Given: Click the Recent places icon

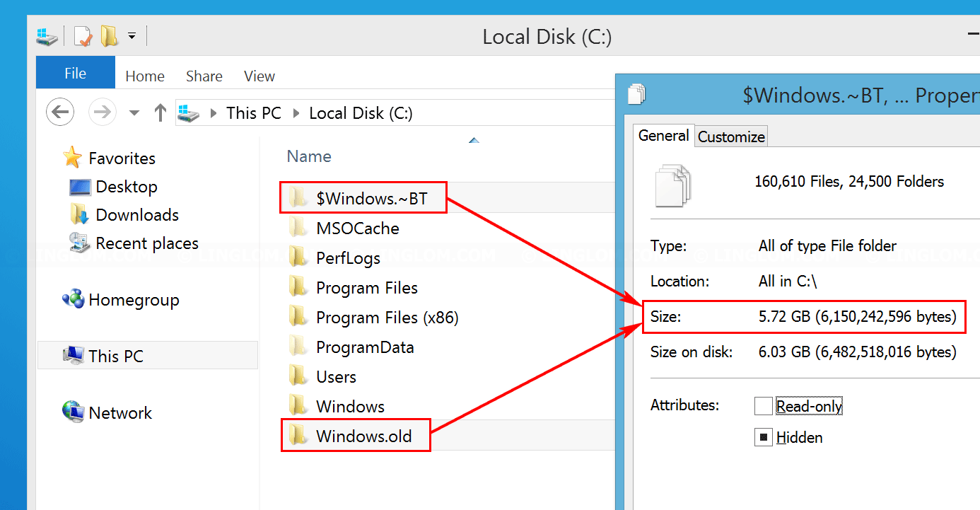Looking at the screenshot, I should tap(79, 243).
